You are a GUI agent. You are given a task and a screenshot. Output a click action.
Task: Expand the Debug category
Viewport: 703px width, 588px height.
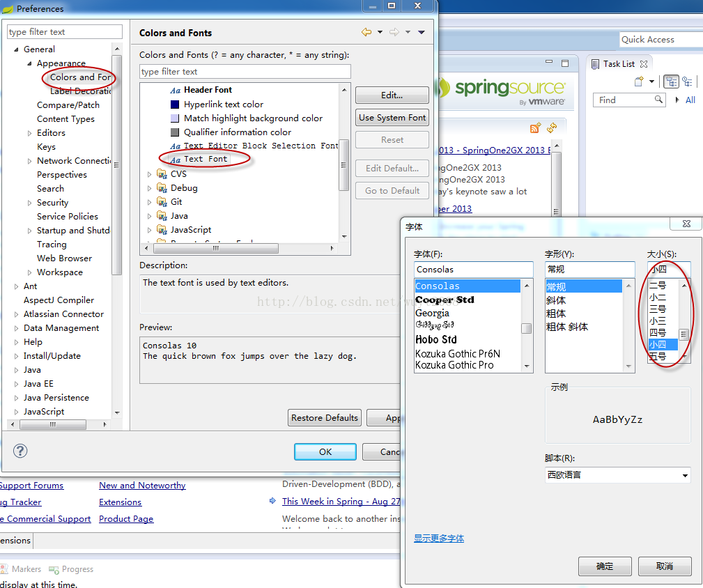click(x=149, y=188)
